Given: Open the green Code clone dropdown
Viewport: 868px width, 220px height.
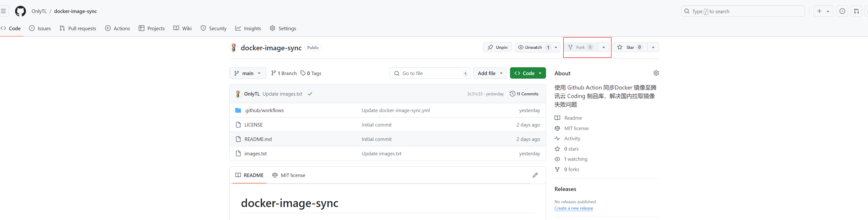Looking at the screenshot, I should [x=528, y=73].
